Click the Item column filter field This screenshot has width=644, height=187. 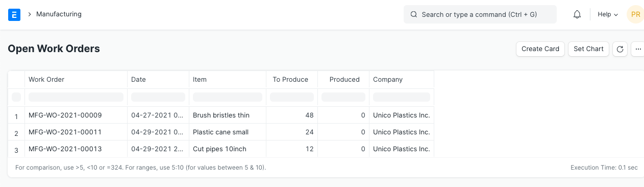pyautogui.click(x=228, y=97)
